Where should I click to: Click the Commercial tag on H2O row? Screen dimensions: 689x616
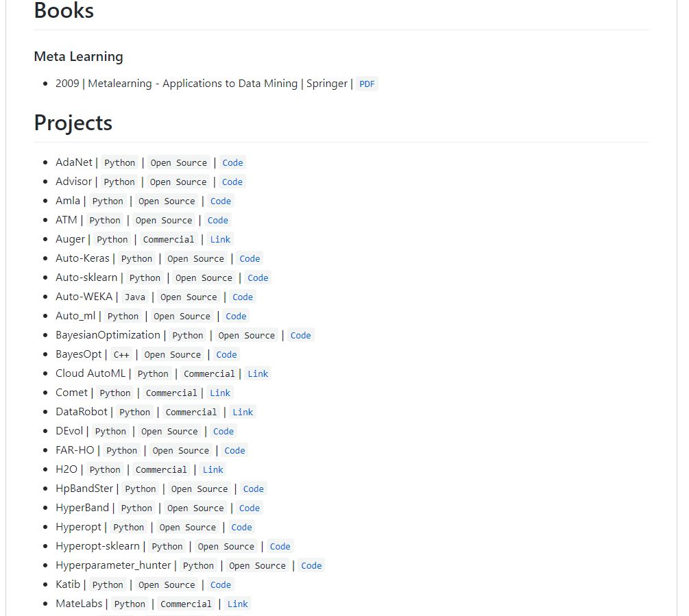161,470
